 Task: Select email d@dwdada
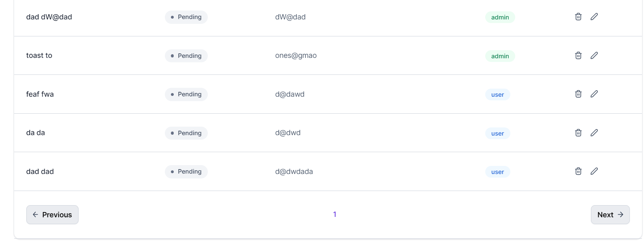[294, 172]
